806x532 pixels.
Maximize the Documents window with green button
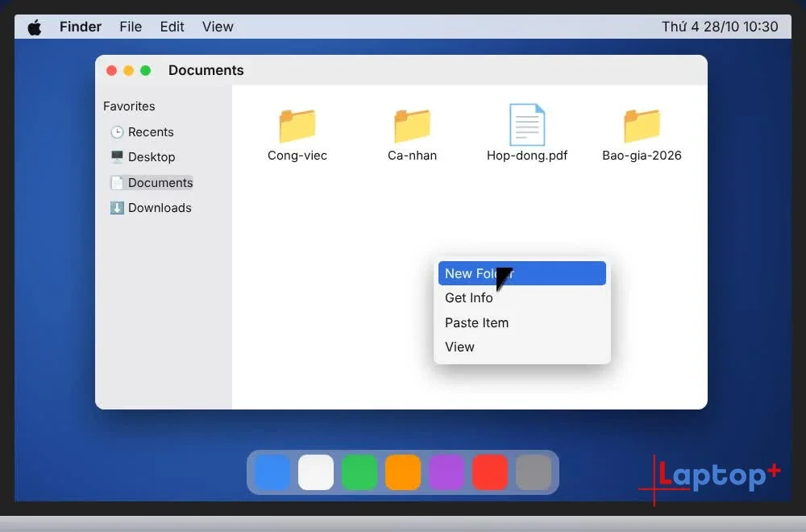pos(145,70)
